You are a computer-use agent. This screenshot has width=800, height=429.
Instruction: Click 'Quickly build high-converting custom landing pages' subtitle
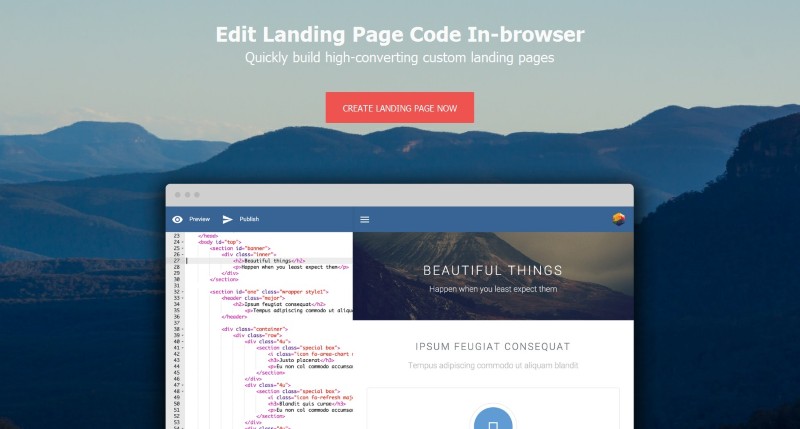point(399,58)
